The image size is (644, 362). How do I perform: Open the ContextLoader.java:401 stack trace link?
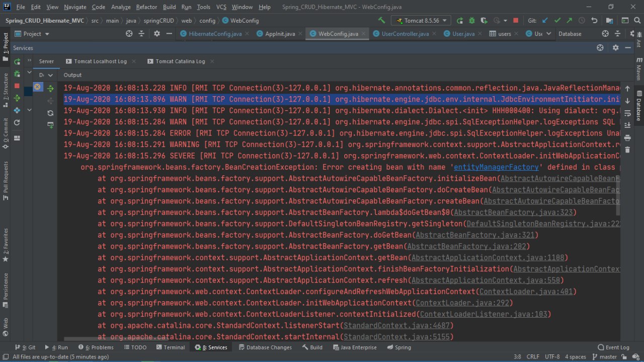pos(527,292)
